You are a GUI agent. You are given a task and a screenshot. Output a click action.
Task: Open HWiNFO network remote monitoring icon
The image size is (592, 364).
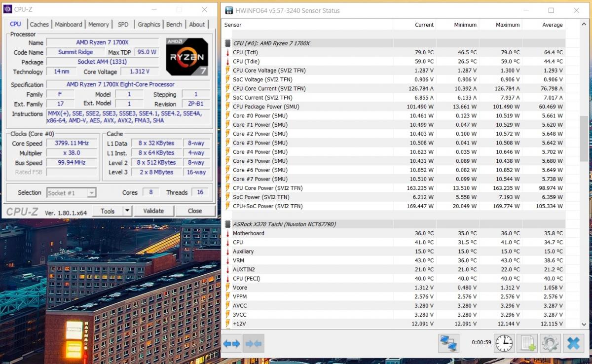pyautogui.click(x=449, y=343)
